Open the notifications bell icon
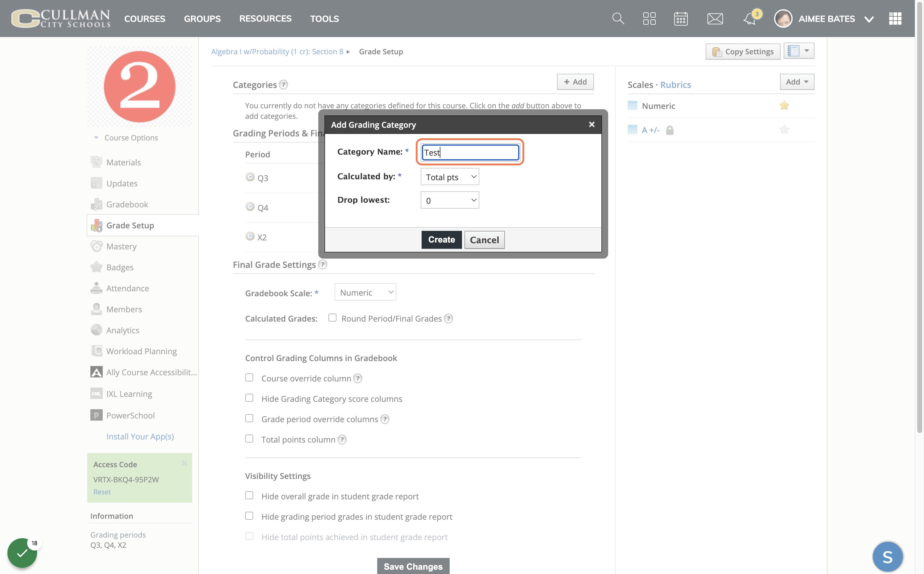This screenshot has height=574, width=924. tap(750, 19)
